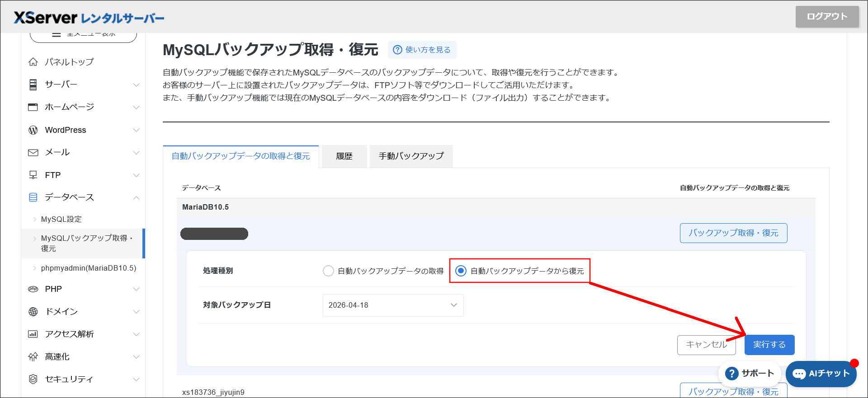Click the データベース database icon
Viewport: 868px width, 398px height.
click(x=33, y=197)
